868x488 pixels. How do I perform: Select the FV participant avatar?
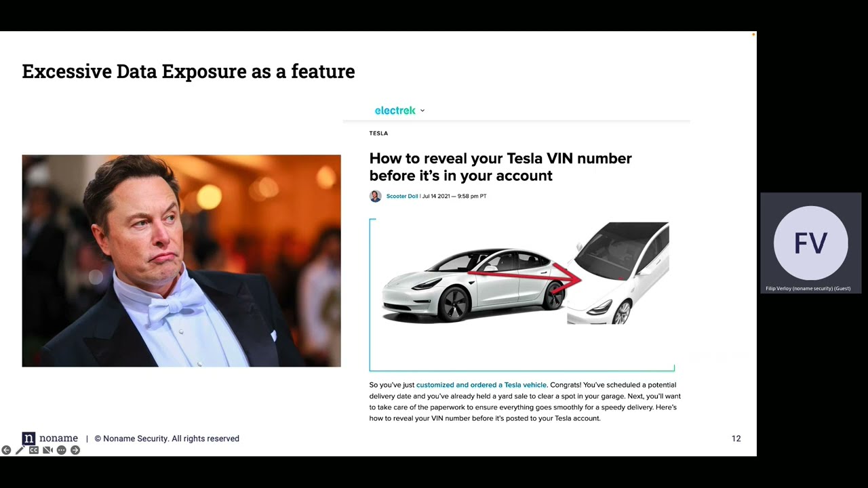pos(810,243)
